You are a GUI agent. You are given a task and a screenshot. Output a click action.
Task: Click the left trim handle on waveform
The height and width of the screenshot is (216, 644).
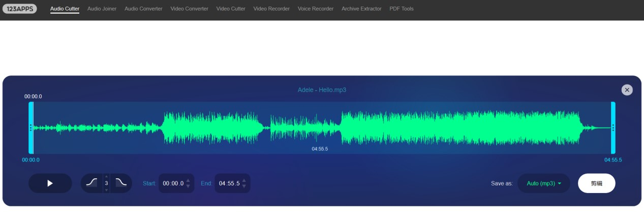[x=31, y=128]
